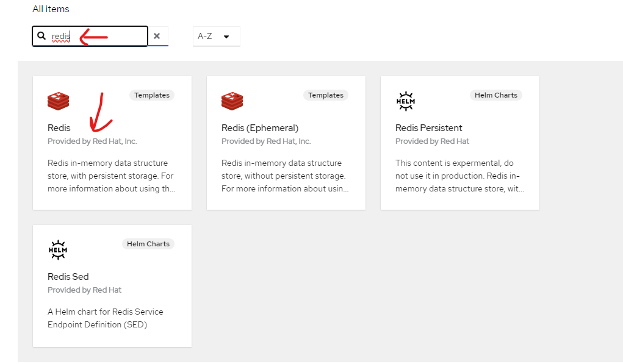Click 'Provided by Red Hat' under Redis Persistent
623x364 pixels.
point(432,141)
